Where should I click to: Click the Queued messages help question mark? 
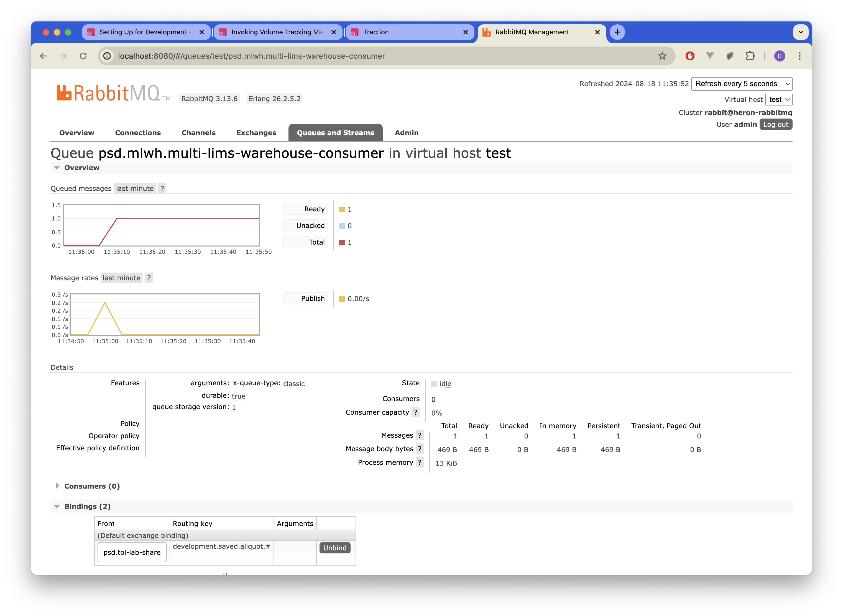pos(162,188)
